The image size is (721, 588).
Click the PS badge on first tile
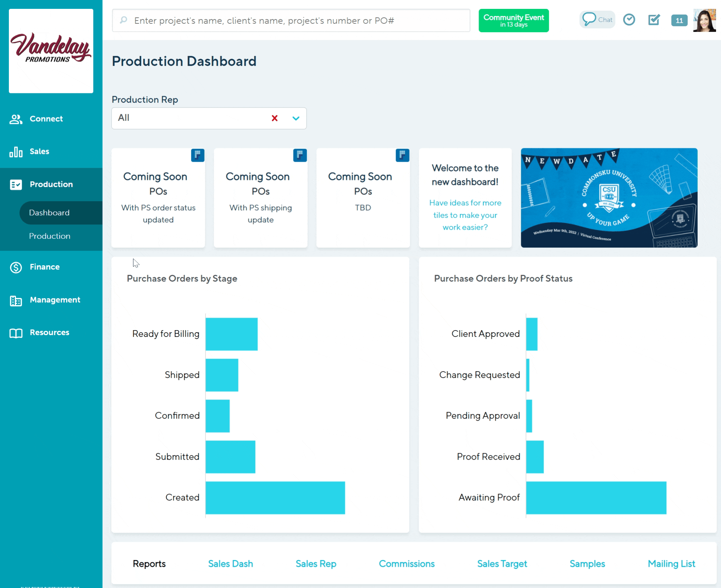click(198, 155)
